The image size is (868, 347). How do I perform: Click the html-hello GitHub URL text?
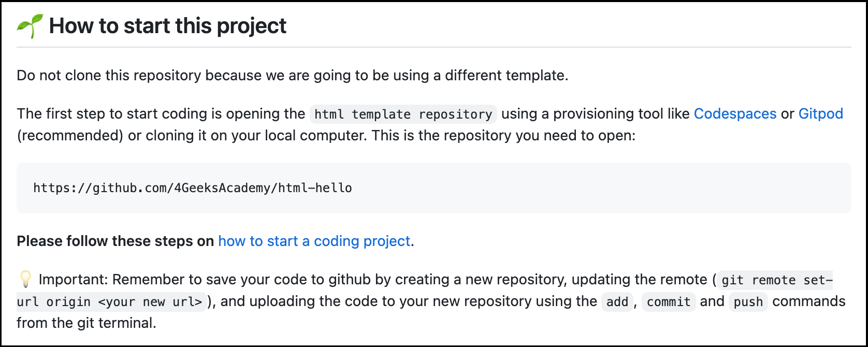pyautogui.click(x=193, y=187)
